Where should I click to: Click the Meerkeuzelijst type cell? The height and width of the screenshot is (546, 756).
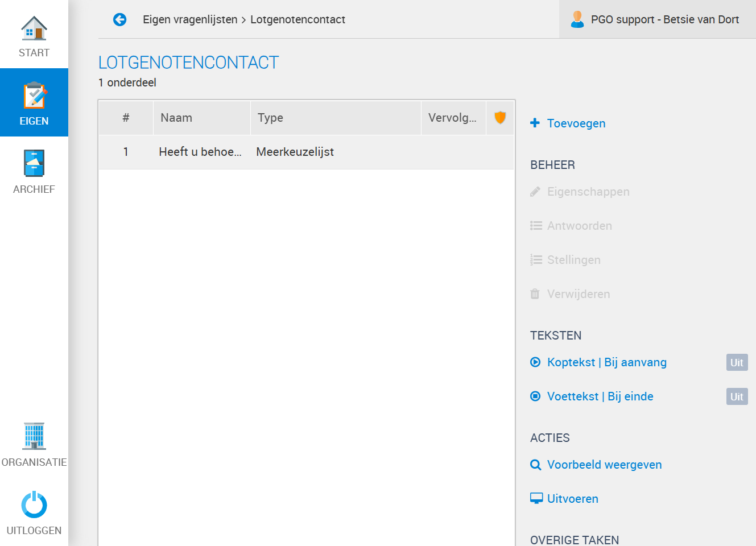point(295,152)
